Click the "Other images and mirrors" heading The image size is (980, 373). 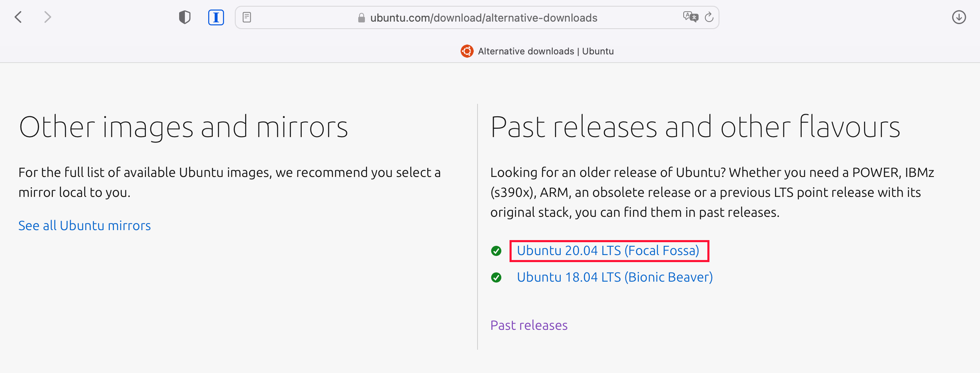(183, 127)
